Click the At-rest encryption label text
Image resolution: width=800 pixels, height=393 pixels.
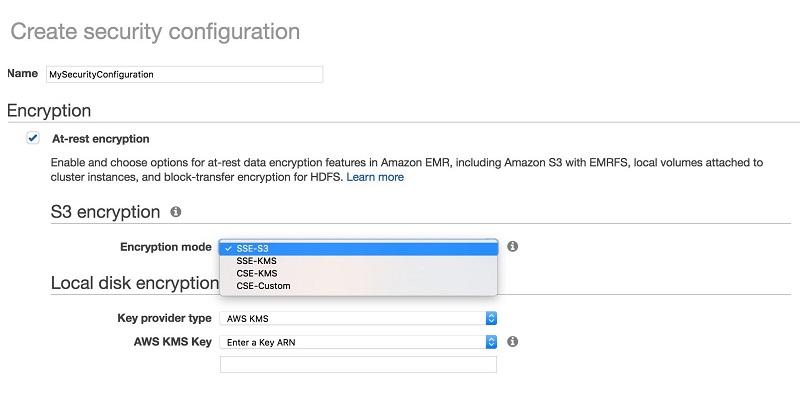pyautogui.click(x=101, y=139)
